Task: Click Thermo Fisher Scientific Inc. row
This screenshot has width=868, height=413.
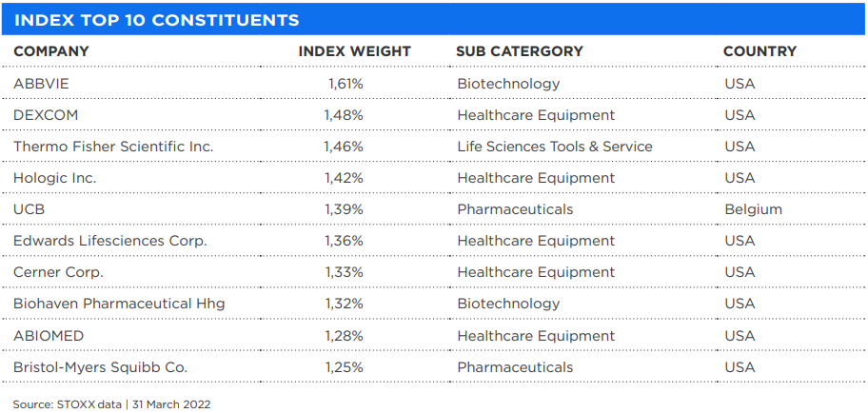Action: 113,147
